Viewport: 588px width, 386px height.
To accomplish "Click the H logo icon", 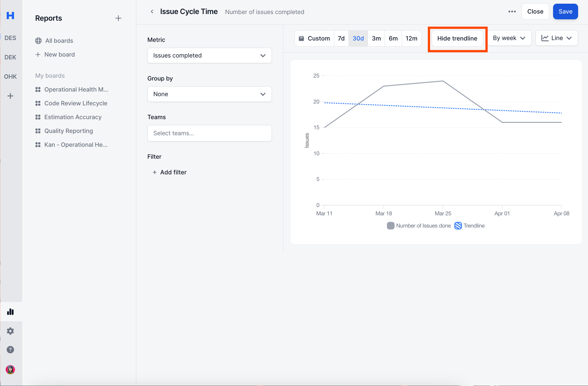I will (x=10, y=16).
